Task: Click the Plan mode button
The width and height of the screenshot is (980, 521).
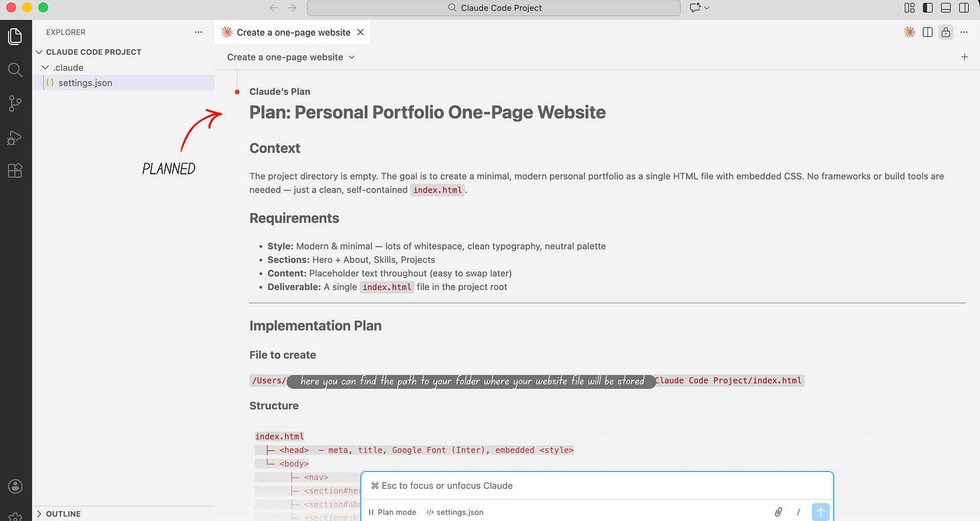Action: pyautogui.click(x=392, y=512)
